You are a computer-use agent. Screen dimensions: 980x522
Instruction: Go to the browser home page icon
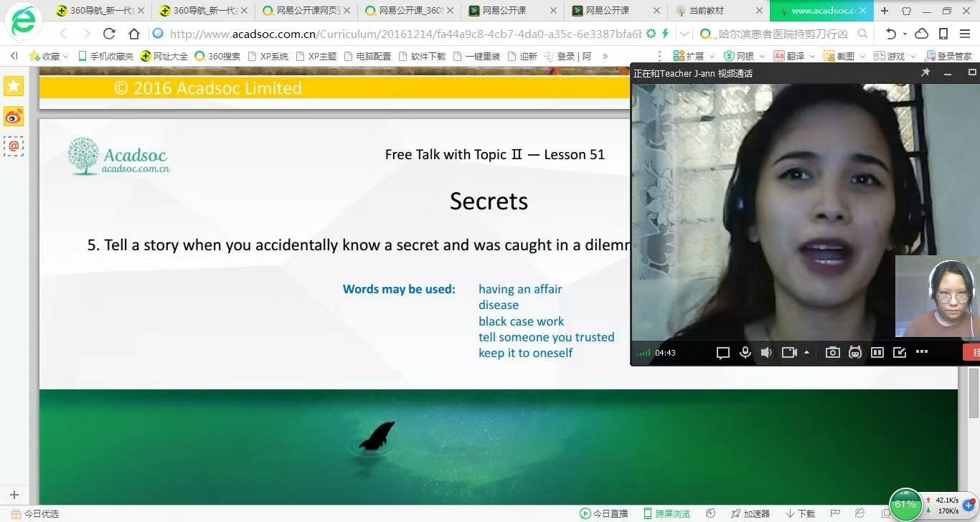[x=134, y=34]
